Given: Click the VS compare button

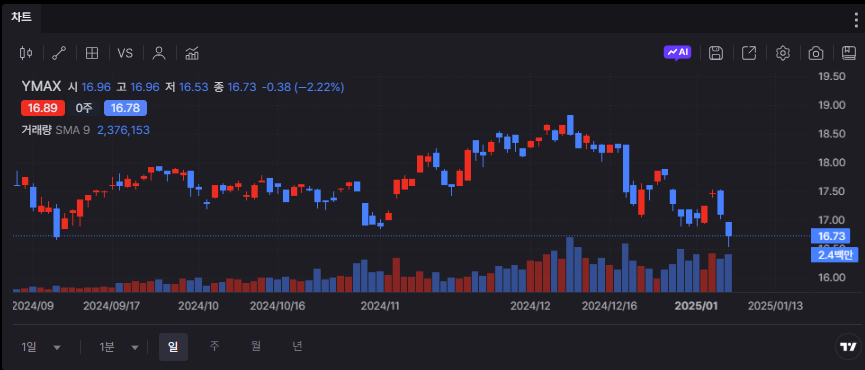Looking at the screenshot, I should pos(125,53).
